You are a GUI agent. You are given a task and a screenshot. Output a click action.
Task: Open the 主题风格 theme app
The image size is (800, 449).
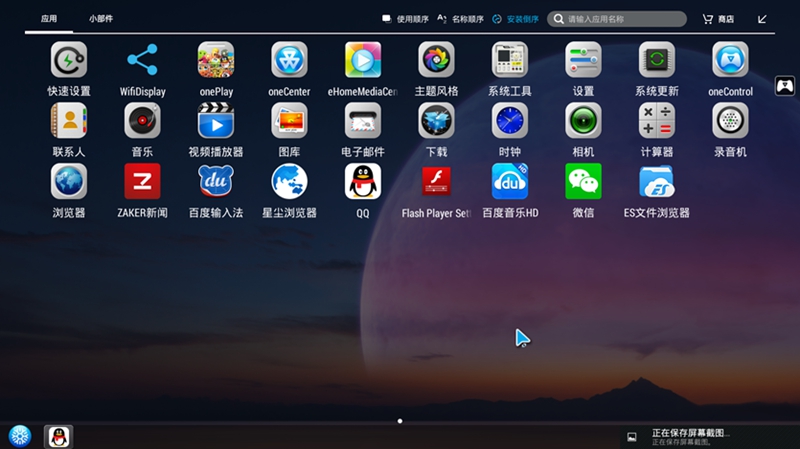point(436,60)
